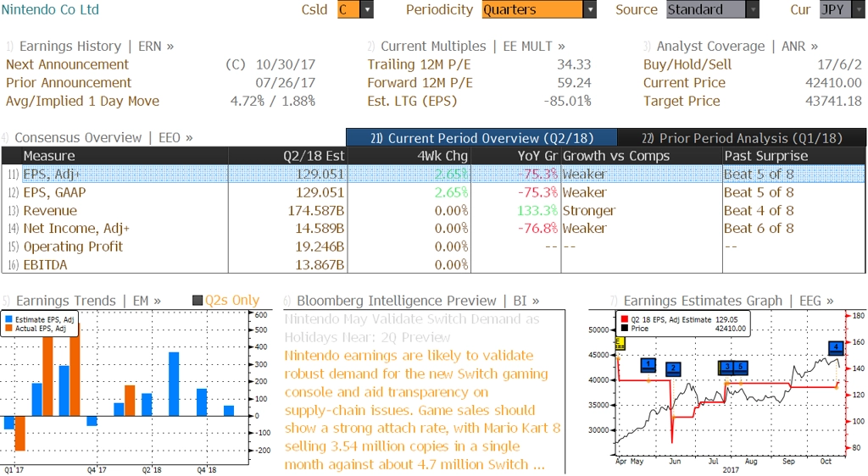Viewport: 868px width, 476px height.
Task: Click the Nintendo Co Ltd company title
Action: (50, 9)
